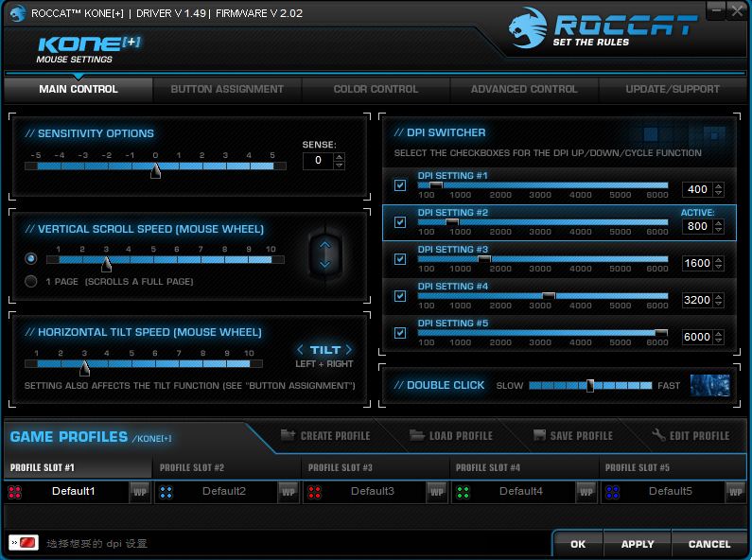Click the mouse wheel scroll illustration
Image resolution: width=752 pixels, height=560 pixels.
(x=325, y=254)
